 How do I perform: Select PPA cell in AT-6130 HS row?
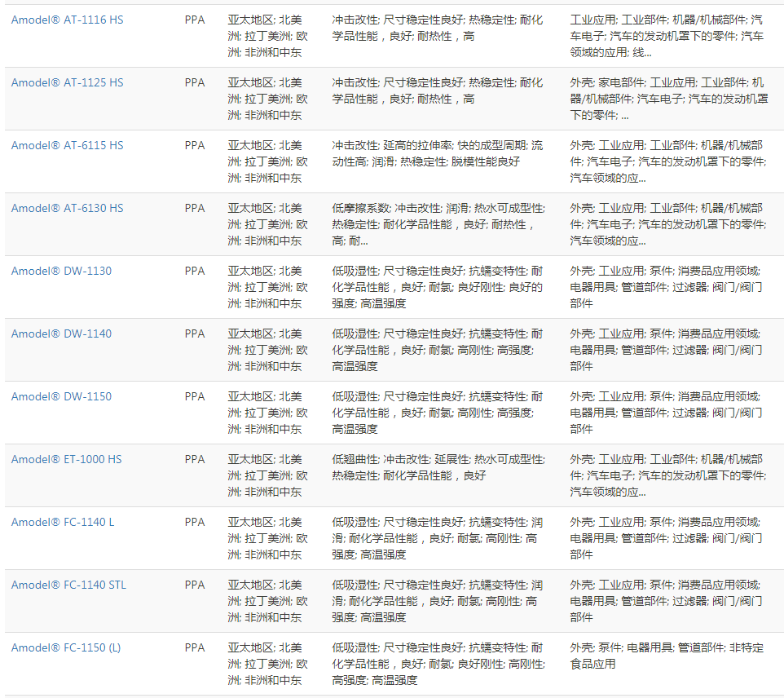(x=195, y=208)
